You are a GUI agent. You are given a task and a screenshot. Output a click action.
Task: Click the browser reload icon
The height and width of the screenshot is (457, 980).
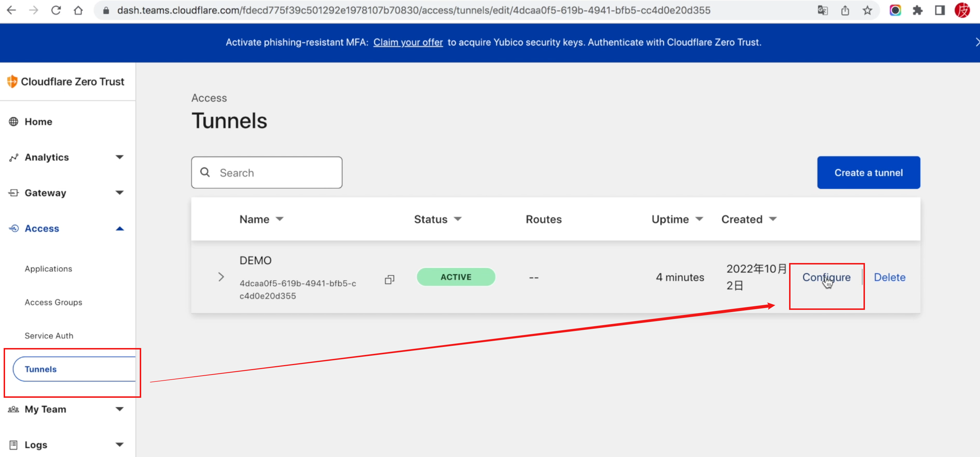click(x=56, y=10)
